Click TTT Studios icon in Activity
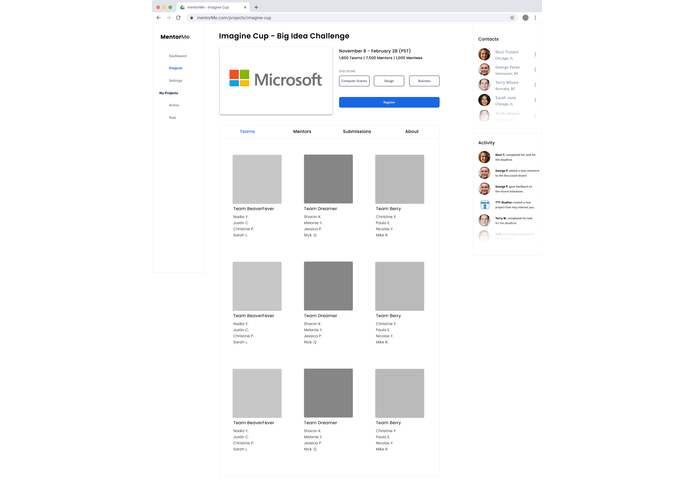This screenshot has height=494, width=695. [x=484, y=205]
